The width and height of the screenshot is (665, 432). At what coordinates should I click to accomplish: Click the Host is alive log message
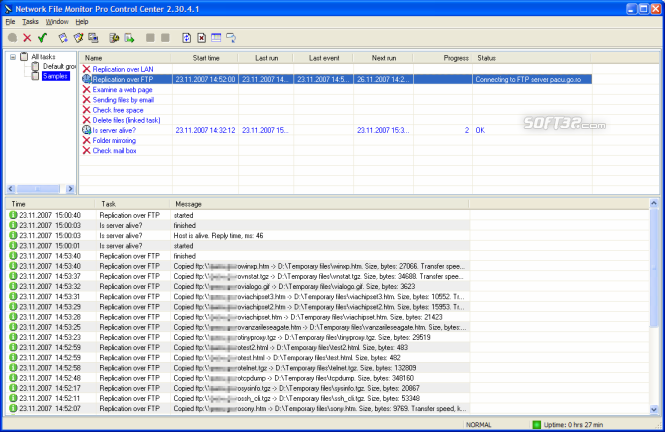pyautogui.click(x=218, y=235)
